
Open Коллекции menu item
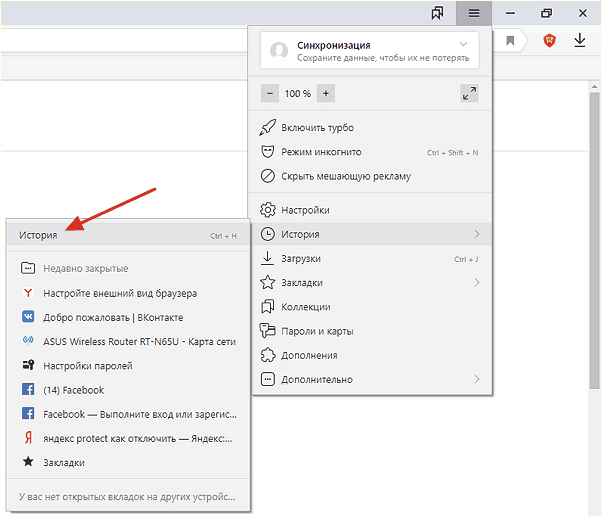pos(370,307)
